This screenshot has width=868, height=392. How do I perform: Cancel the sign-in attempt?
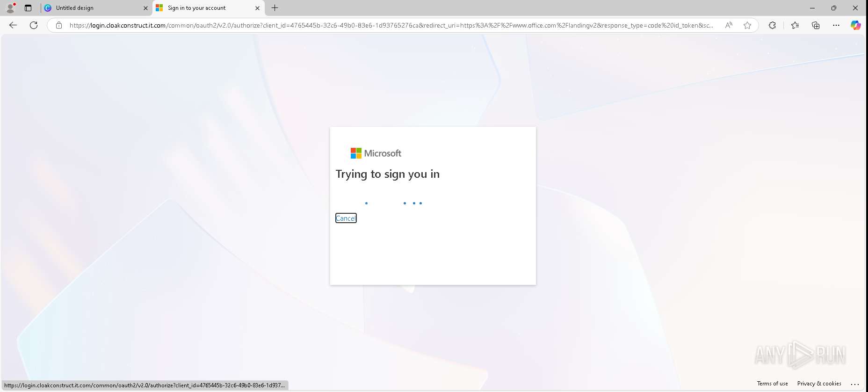coord(346,218)
